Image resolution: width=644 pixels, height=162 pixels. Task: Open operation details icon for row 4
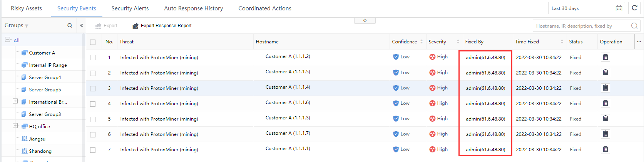pos(606,103)
